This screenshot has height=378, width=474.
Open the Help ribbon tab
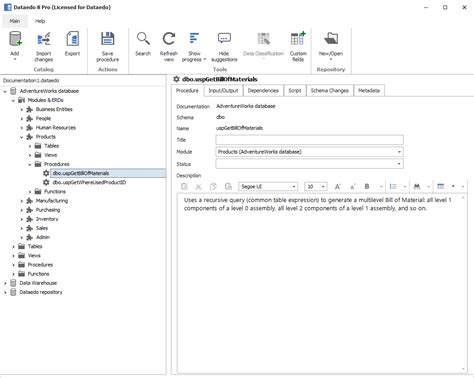(x=40, y=21)
